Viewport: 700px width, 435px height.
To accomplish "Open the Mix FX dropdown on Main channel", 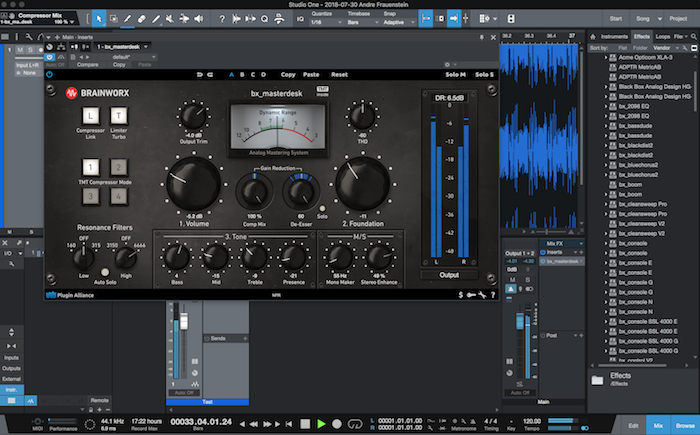I will tap(562, 243).
